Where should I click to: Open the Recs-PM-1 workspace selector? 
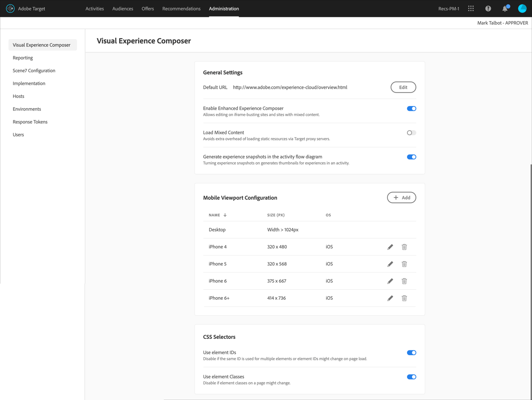(449, 8)
